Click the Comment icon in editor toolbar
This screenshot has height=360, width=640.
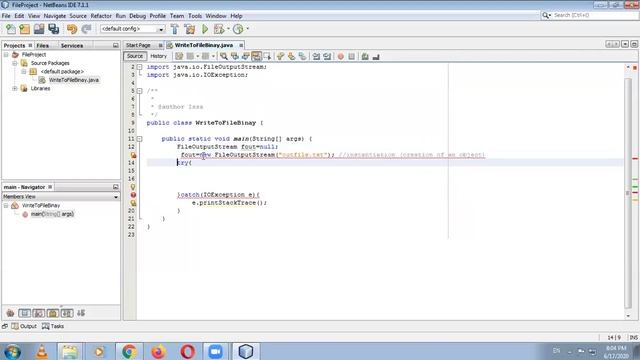point(365,56)
